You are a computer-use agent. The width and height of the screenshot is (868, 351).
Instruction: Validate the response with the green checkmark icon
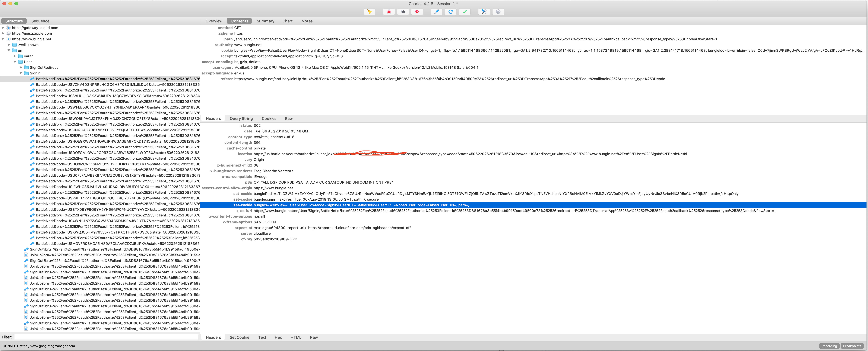[x=465, y=12]
